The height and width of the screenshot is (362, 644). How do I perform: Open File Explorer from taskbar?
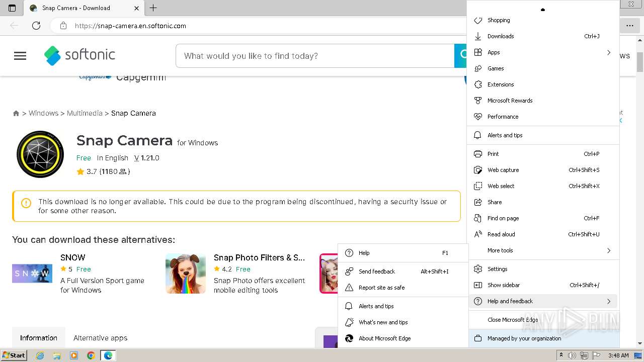[x=57, y=355]
